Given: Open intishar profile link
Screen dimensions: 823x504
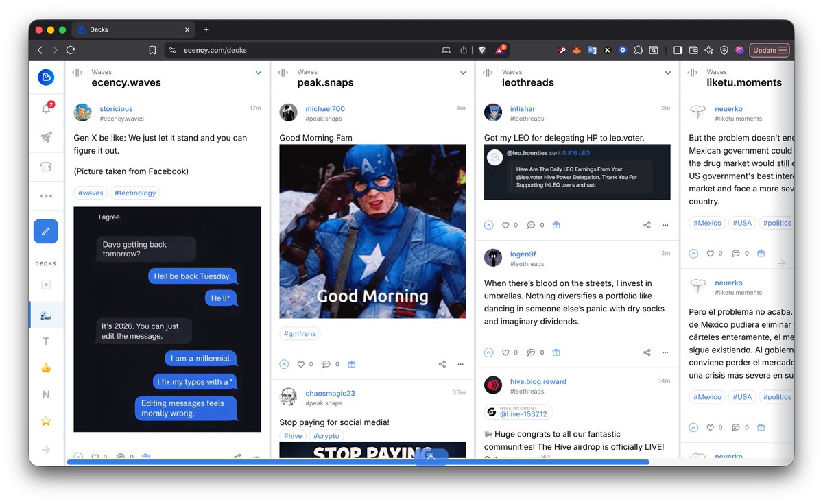Looking at the screenshot, I should (x=523, y=108).
